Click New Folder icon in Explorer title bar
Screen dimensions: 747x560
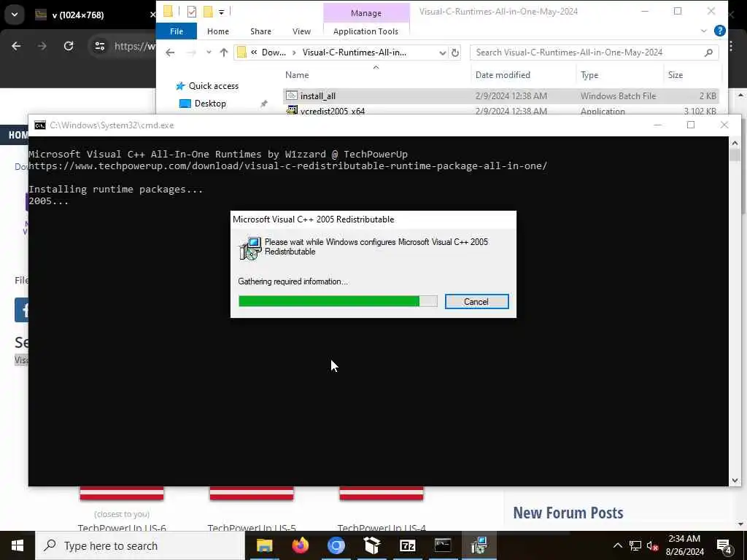tap(208, 12)
